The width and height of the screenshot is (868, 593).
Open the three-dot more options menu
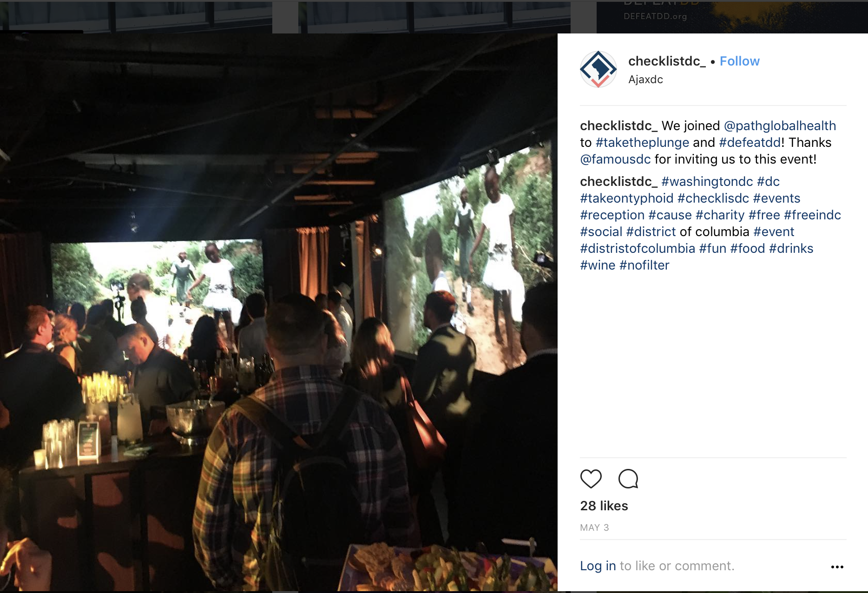tap(837, 567)
